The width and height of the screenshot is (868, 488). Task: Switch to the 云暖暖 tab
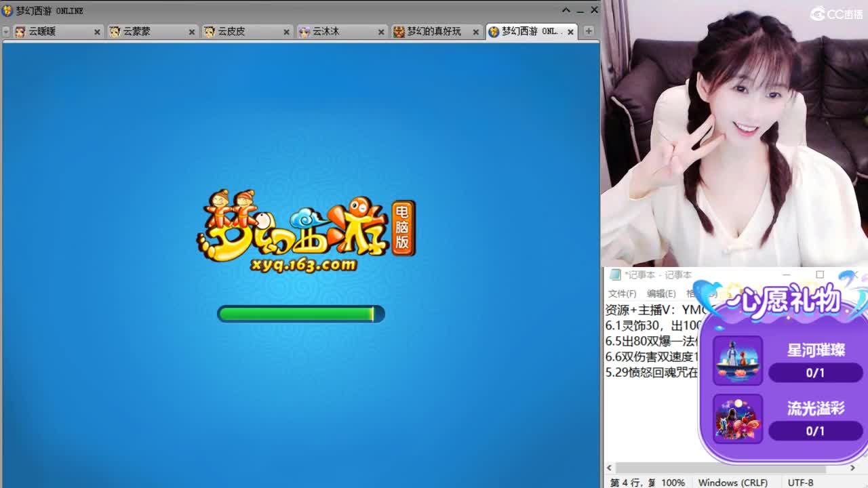point(47,31)
